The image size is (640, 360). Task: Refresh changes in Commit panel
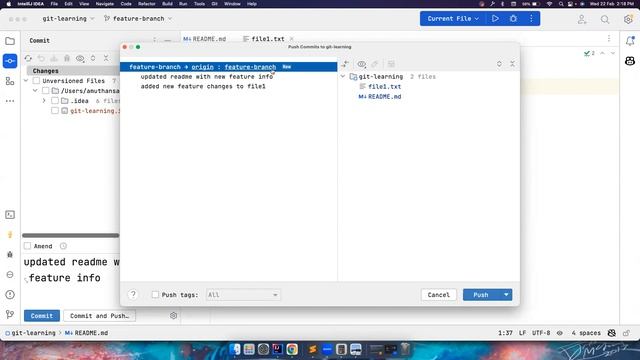point(28,59)
